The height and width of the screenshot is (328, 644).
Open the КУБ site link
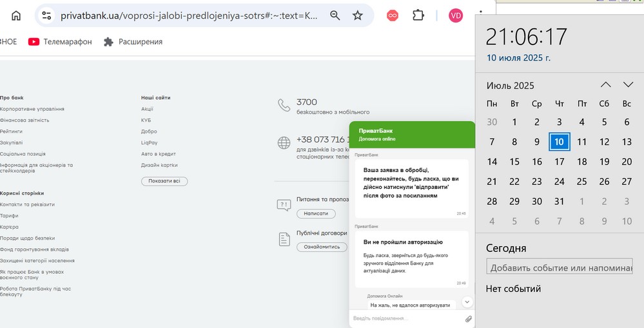[x=146, y=120]
